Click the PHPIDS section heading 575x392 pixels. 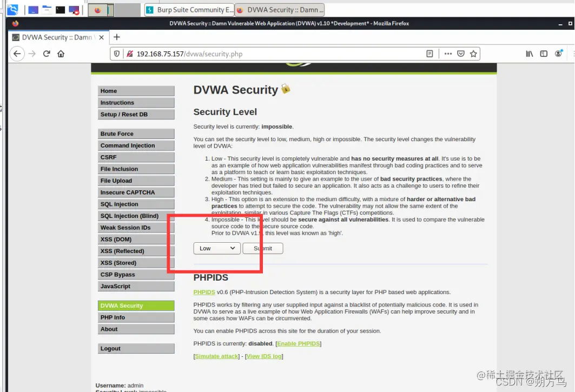pyautogui.click(x=211, y=277)
